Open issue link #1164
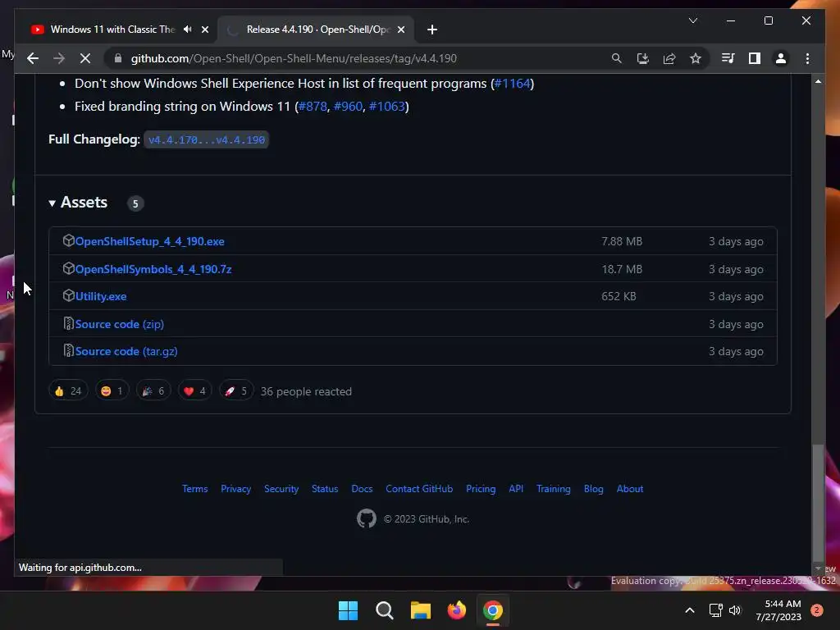 (512, 84)
